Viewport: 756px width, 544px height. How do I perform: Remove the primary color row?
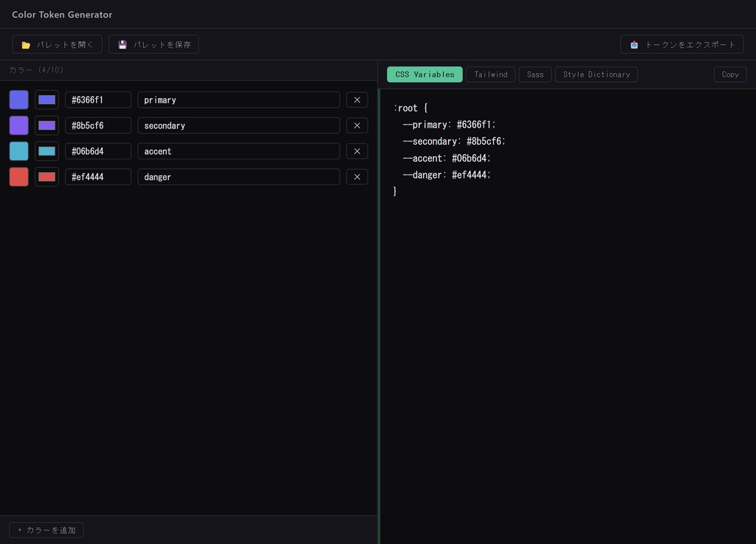pyautogui.click(x=357, y=100)
